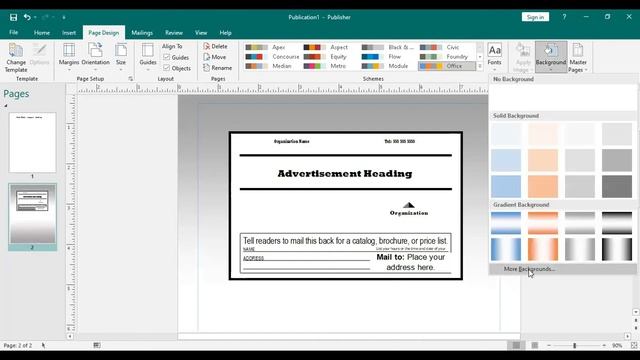Switch to the Mailings tab
Viewport: 640px width, 360px height.
[x=142, y=33]
